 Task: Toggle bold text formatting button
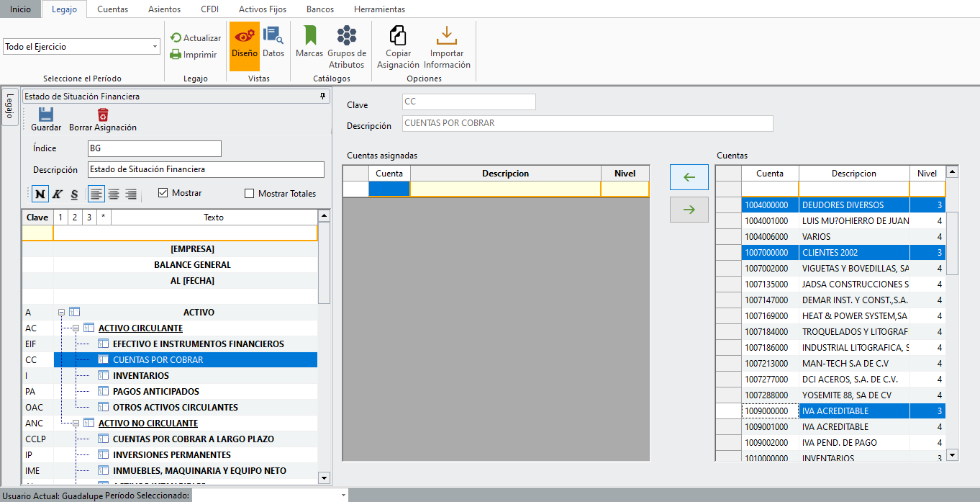[40, 194]
